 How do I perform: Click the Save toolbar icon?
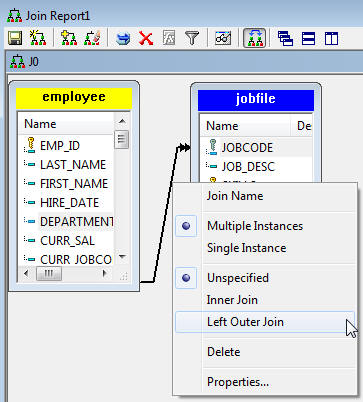[15, 38]
